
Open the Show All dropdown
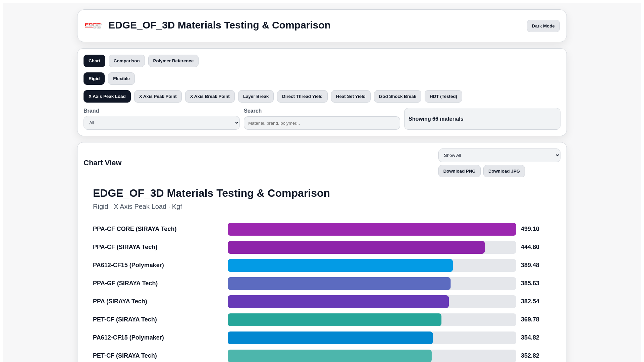(499, 155)
